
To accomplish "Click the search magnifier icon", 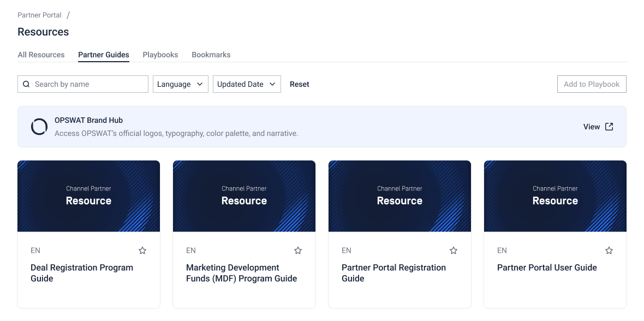I will [26, 84].
